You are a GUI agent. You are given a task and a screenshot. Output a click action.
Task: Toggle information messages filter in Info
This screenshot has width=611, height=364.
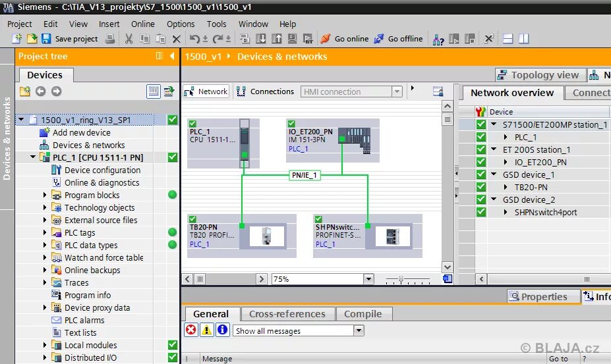click(223, 330)
